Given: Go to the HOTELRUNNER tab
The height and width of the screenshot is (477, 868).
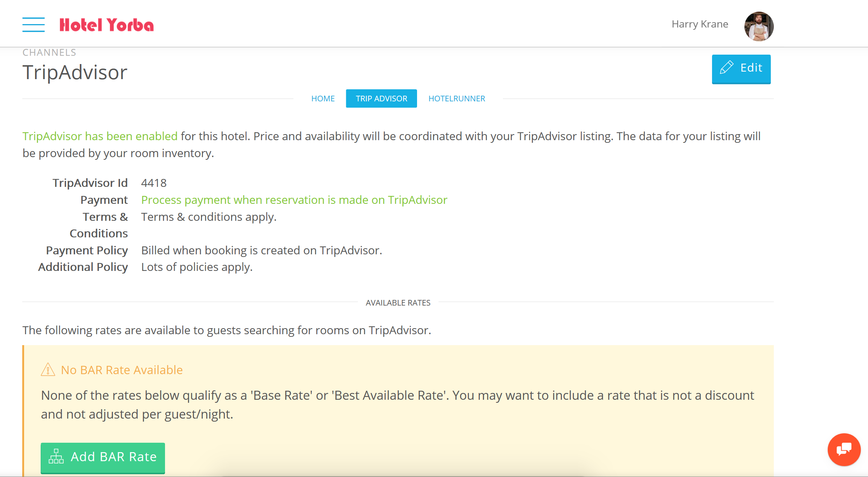Looking at the screenshot, I should coord(457,99).
